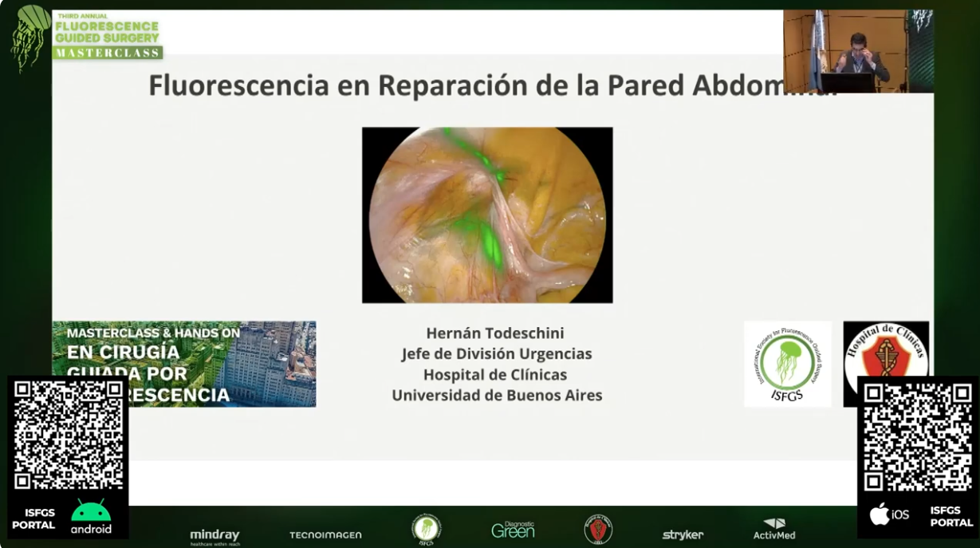Select the TECNOIMAGEN sponsor logo
The image size is (980, 548).
click(325, 534)
